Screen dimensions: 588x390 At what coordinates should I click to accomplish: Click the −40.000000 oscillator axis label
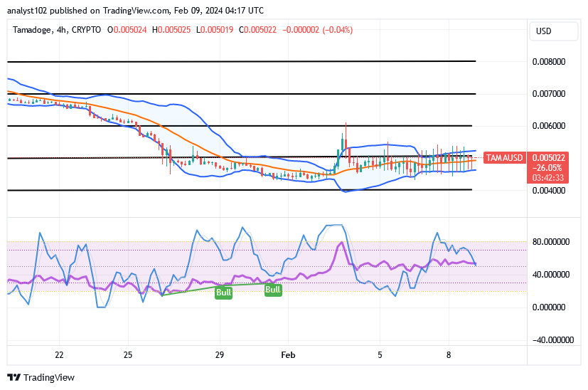point(552,339)
